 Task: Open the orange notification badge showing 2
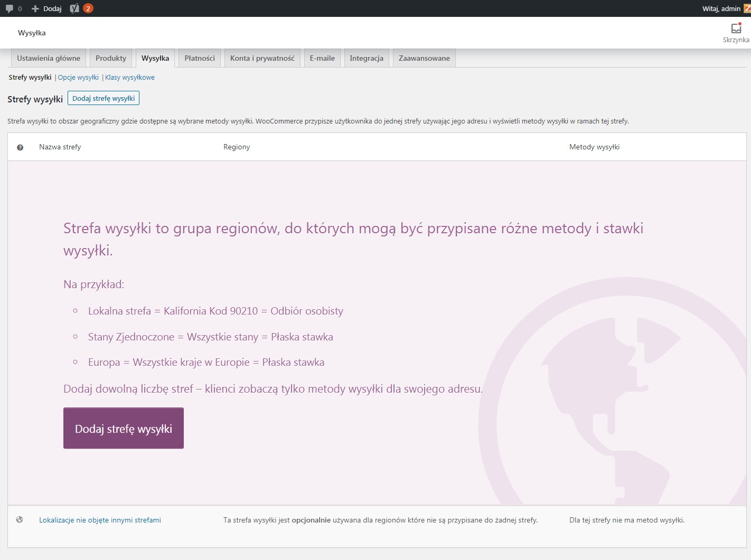point(88,8)
